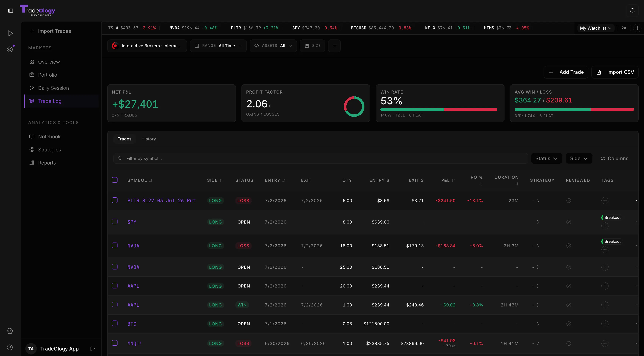The image size is (644, 356).
Task: Sort trades by Duration column
Action: 506,180
